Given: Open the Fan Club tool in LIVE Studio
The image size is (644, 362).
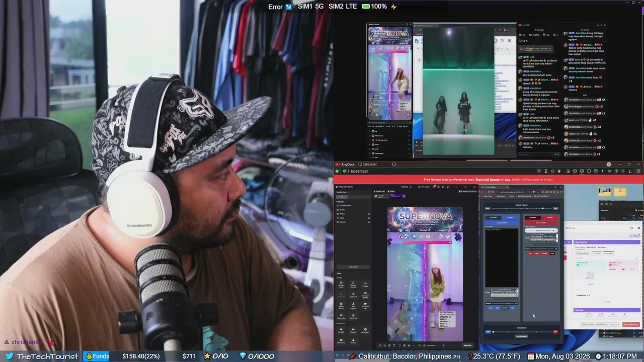Looking at the screenshot, I should (341, 330).
